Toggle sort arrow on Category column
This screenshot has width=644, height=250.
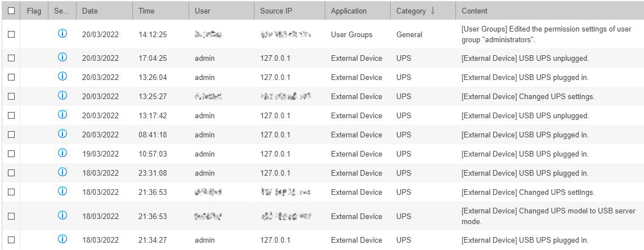[432, 11]
